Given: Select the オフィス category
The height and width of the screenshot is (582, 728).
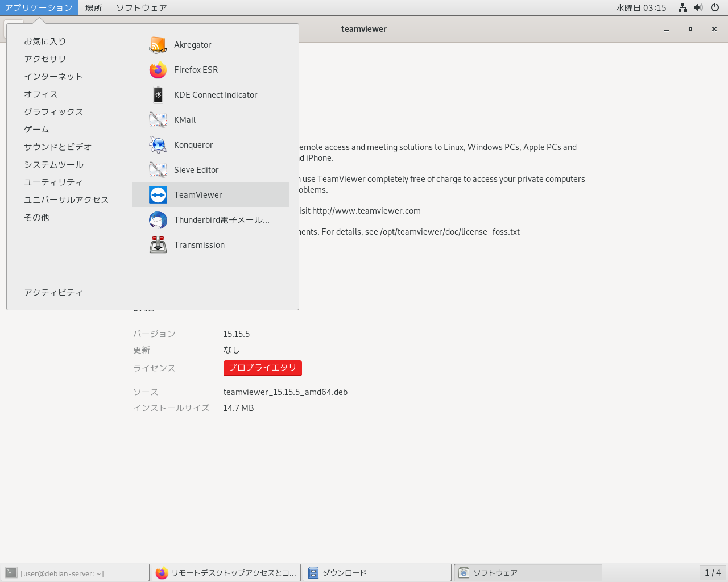Looking at the screenshot, I should tap(41, 94).
